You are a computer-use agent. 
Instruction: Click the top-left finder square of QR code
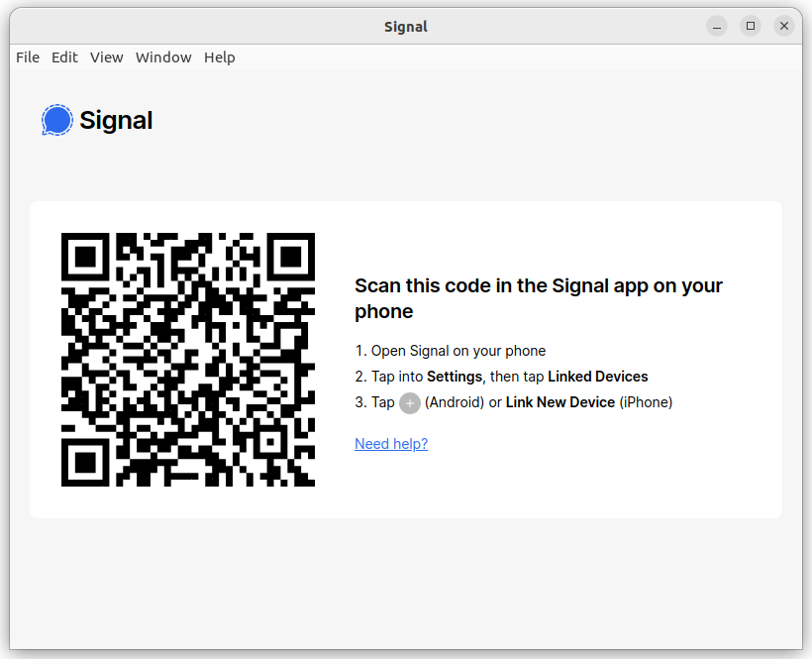pos(85,257)
